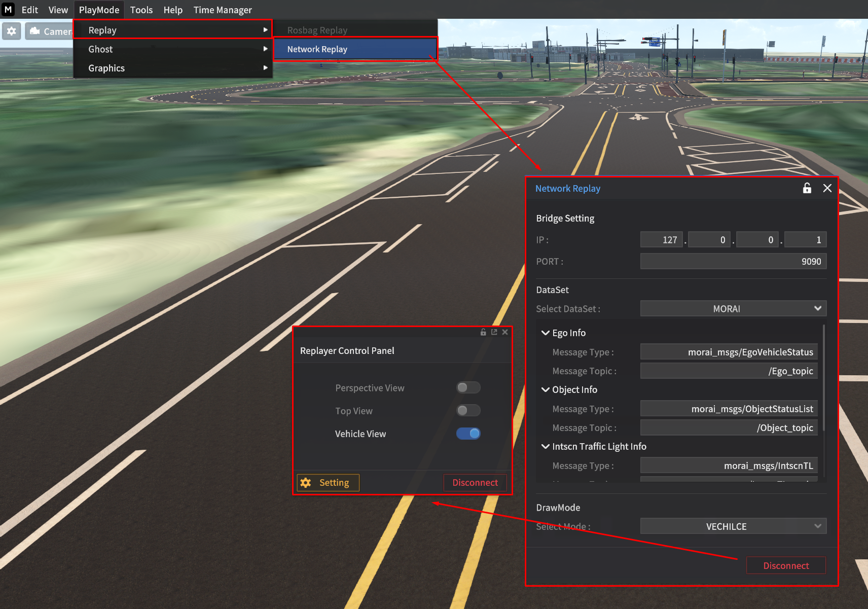Collapse the Ego Info section
Viewport: 868px width, 609px height.
(546, 333)
